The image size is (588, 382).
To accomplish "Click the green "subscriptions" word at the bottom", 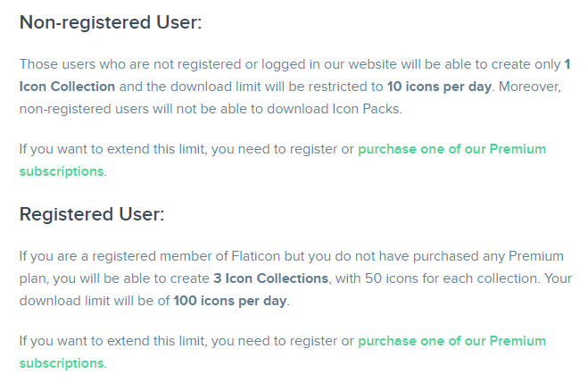I will [x=62, y=363].
